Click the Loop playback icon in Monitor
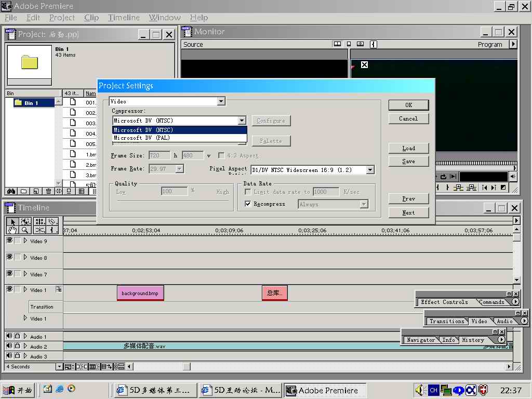The width and height of the screenshot is (532, 399). click(x=444, y=177)
